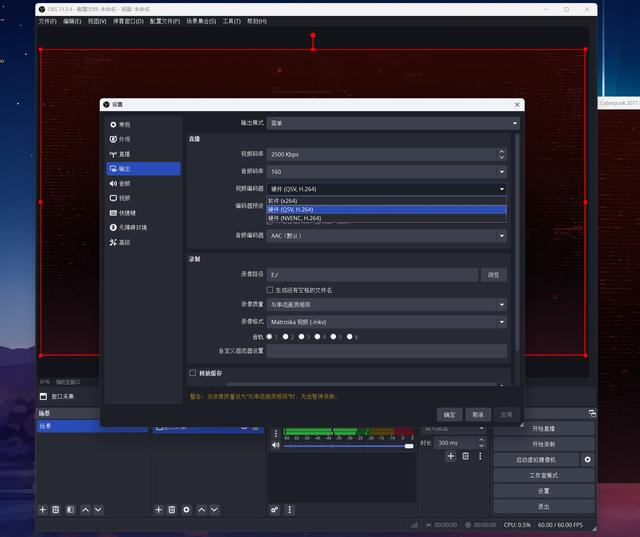Viewport: 640px width, 537px height.
Task: Move the scene down with the arrow icon
Action: coord(98,510)
